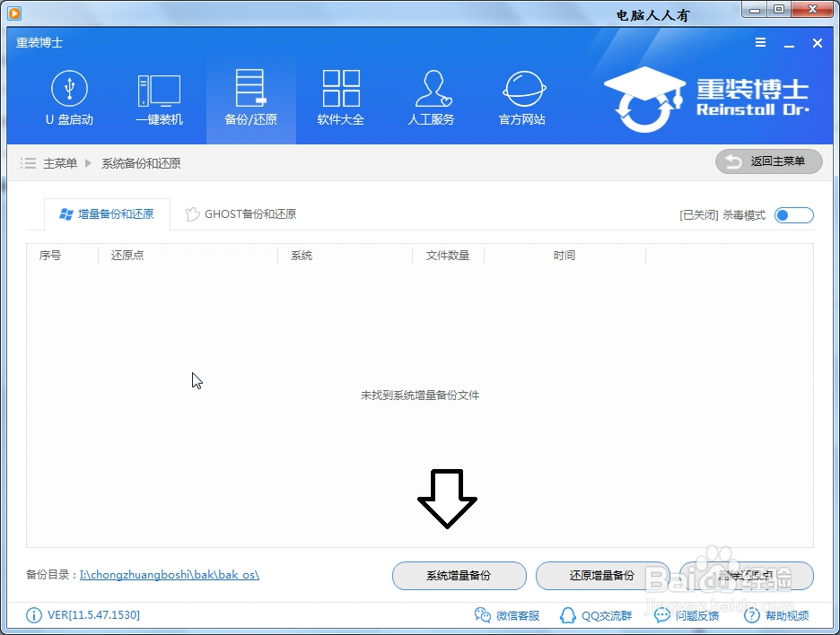The height and width of the screenshot is (635, 840).
Task: Open QQ交流群 link
Action: pyautogui.click(x=596, y=616)
